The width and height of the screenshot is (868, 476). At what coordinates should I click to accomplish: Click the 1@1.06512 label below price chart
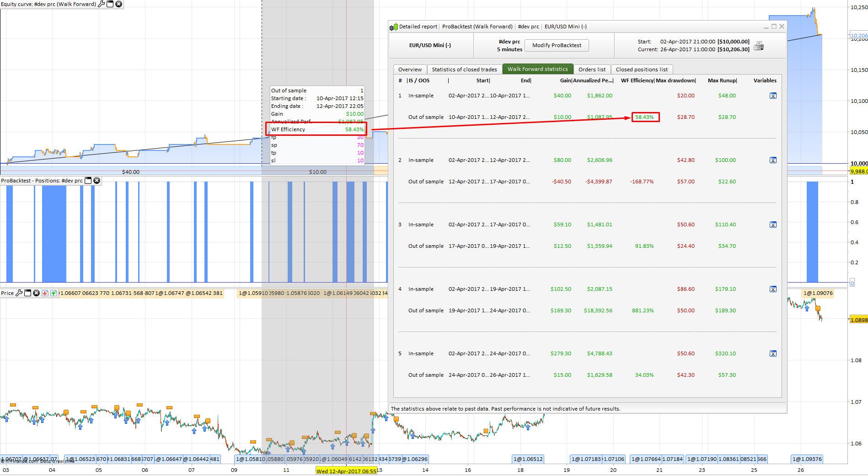point(528,459)
